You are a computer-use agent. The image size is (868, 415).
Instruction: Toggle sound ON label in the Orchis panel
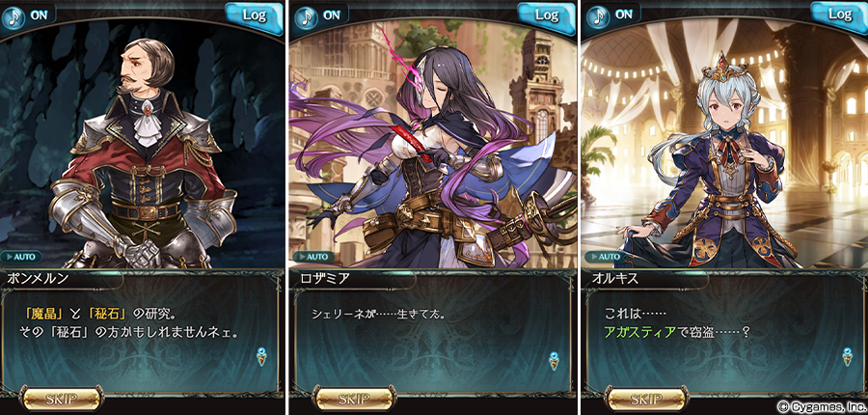coord(624,15)
